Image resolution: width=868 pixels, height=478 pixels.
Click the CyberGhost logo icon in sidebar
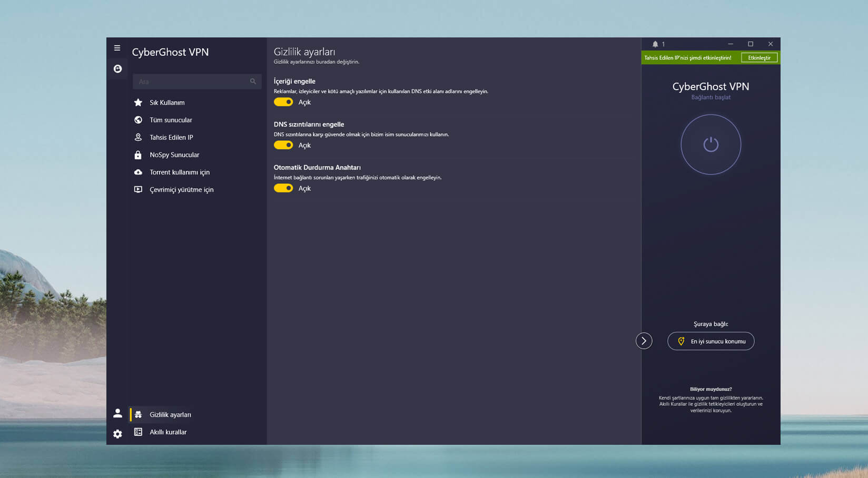[117, 69]
